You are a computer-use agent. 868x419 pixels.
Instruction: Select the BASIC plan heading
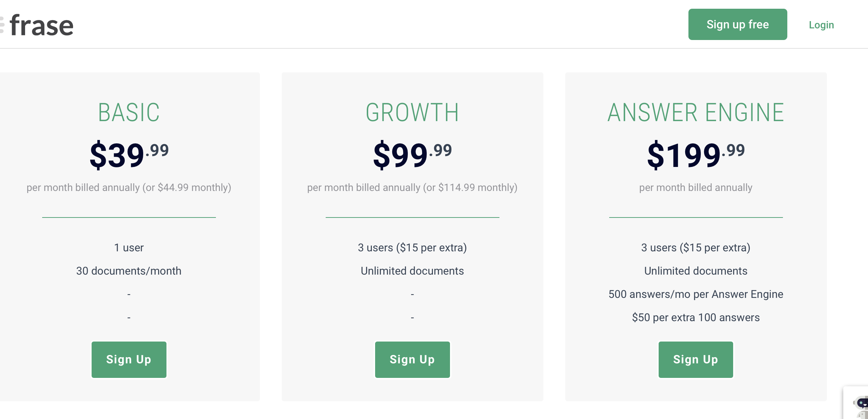tap(129, 112)
